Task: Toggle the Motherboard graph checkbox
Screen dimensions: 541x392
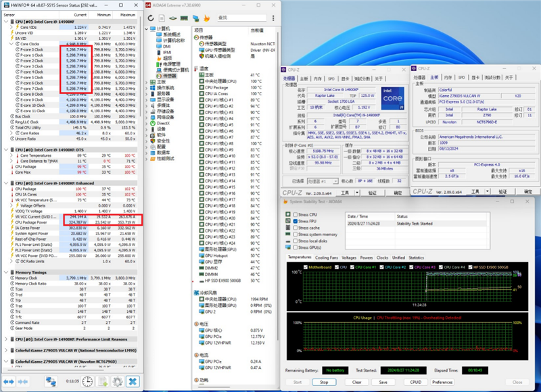Action: tap(306, 267)
